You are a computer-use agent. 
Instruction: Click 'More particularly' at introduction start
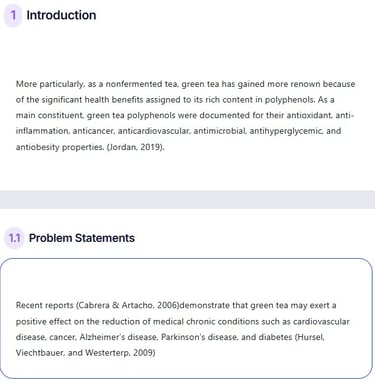point(50,84)
